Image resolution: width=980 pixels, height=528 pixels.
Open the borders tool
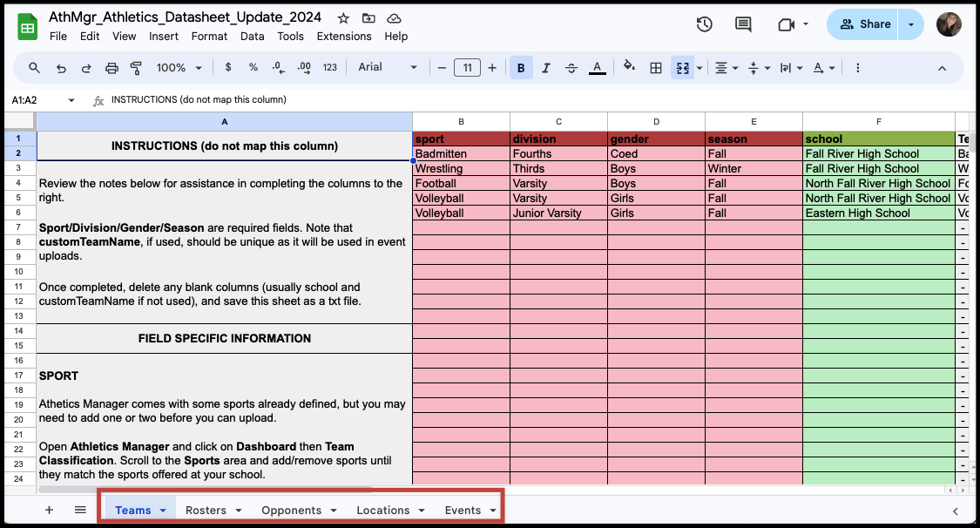click(656, 67)
